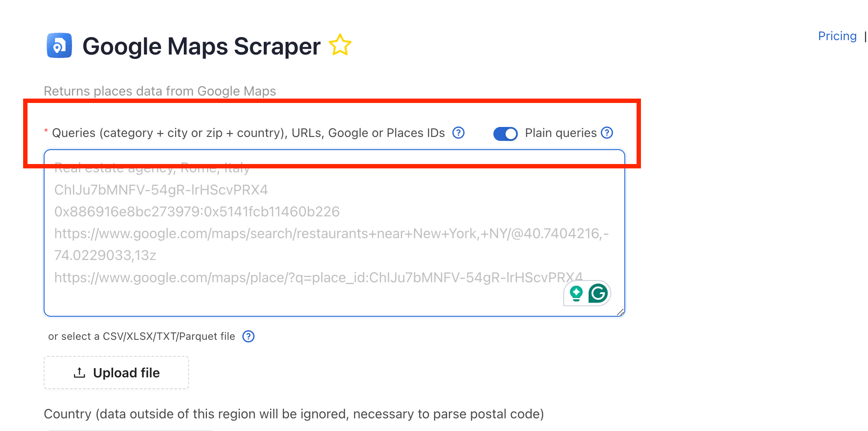
Task: Click 'Returns places data from Google Maps' description
Action: (160, 91)
